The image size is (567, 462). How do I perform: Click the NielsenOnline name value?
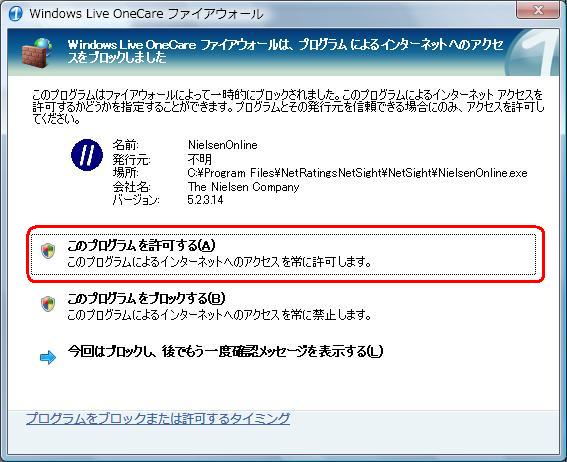pyautogui.click(x=223, y=145)
